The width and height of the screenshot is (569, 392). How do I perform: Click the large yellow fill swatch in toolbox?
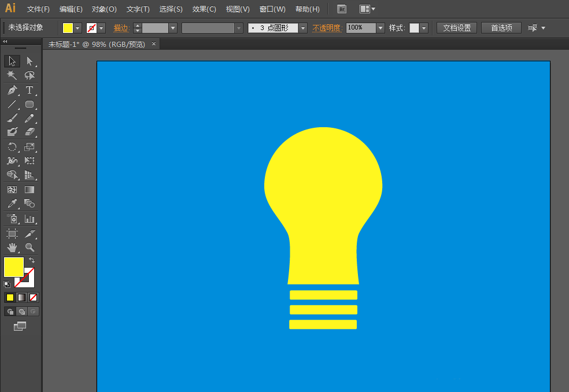pyautogui.click(x=13, y=267)
